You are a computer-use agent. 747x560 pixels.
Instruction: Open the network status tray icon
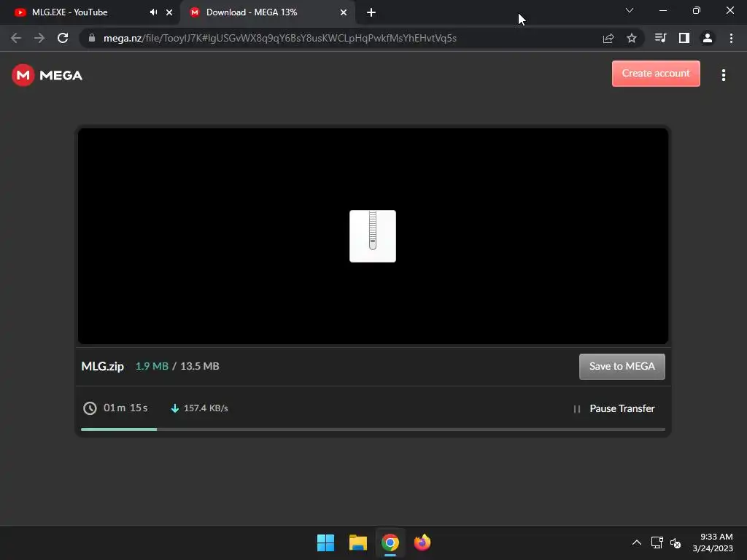[657, 542]
